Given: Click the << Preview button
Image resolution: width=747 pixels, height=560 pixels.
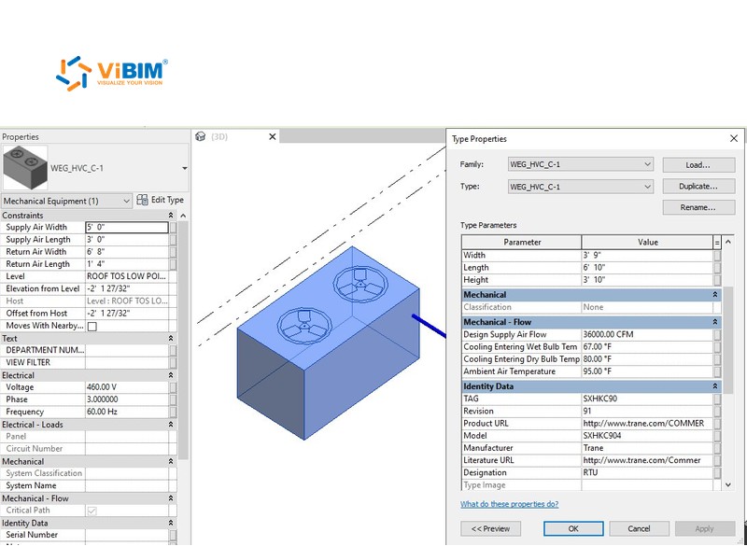Looking at the screenshot, I should (490, 528).
